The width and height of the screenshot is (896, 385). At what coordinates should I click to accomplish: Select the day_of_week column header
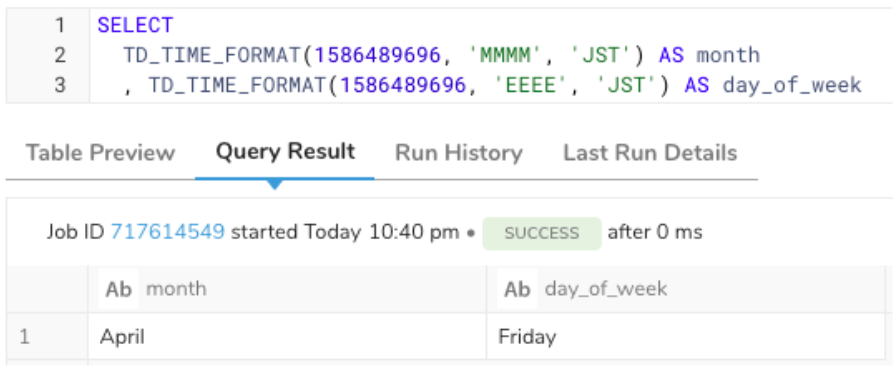(686, 290)
